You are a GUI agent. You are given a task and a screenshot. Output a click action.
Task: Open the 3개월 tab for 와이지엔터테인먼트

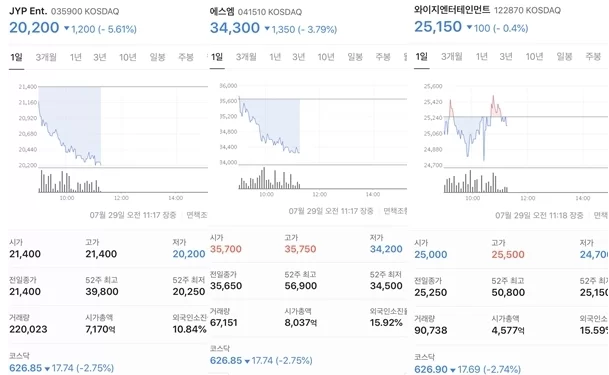[x=451, y=57]
